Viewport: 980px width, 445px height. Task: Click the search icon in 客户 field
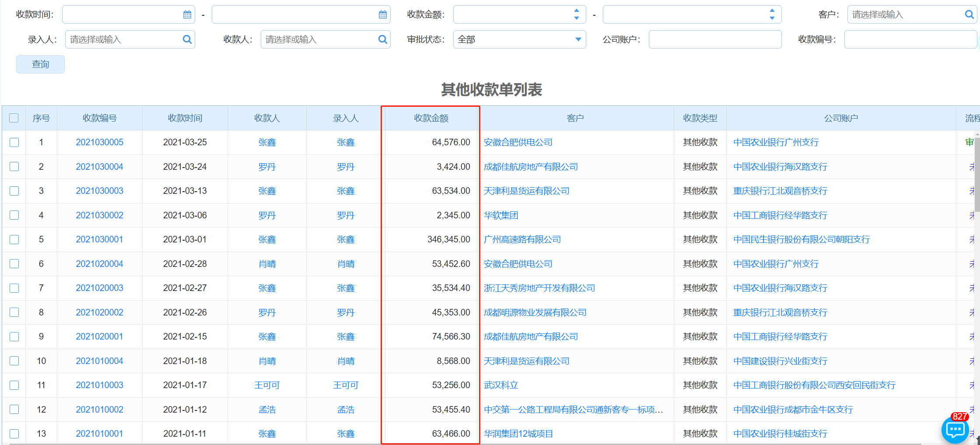pyautogui.click(x=969, y=14)
